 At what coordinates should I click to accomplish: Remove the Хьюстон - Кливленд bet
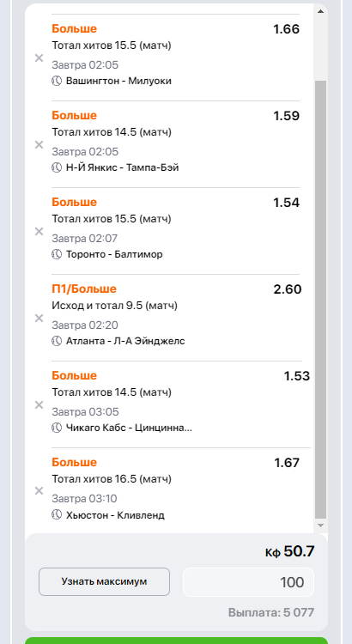(39, 490)
